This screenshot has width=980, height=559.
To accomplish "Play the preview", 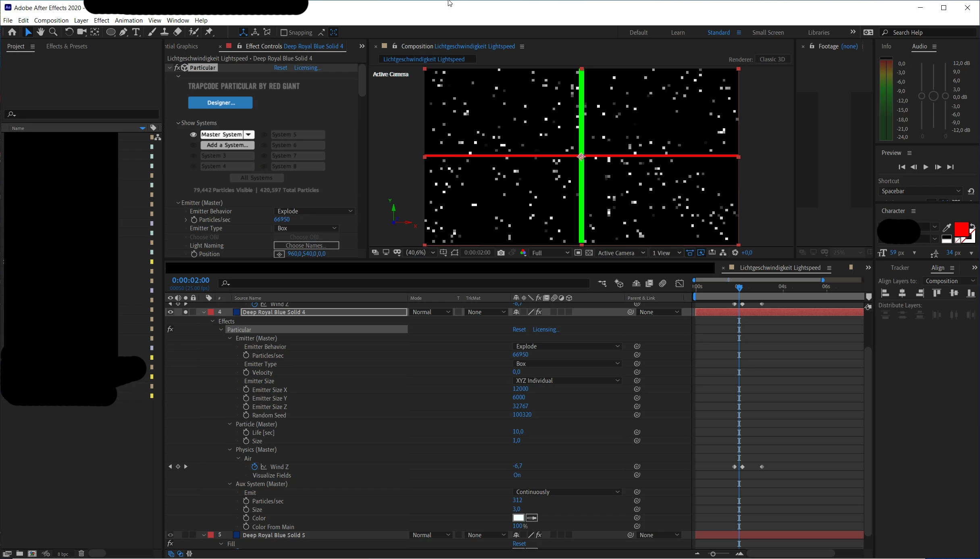I will (x=926, y=167).
